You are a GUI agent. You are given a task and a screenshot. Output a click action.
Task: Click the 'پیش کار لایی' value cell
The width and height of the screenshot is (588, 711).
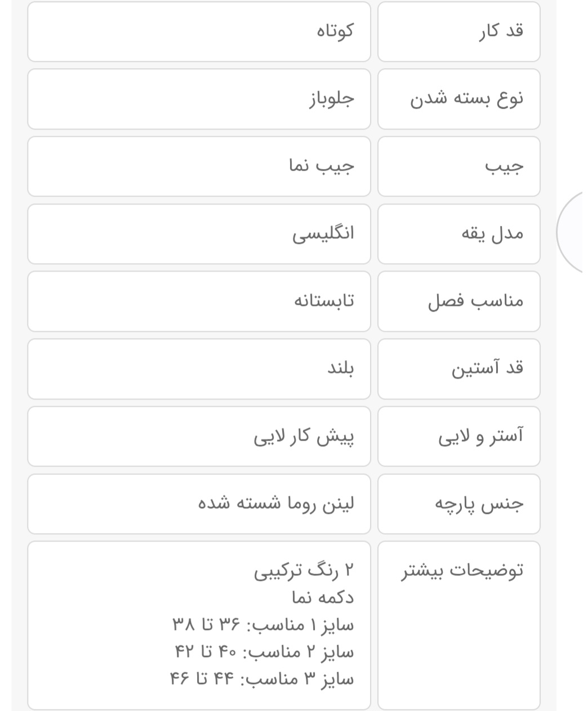[x=199, y=437]
